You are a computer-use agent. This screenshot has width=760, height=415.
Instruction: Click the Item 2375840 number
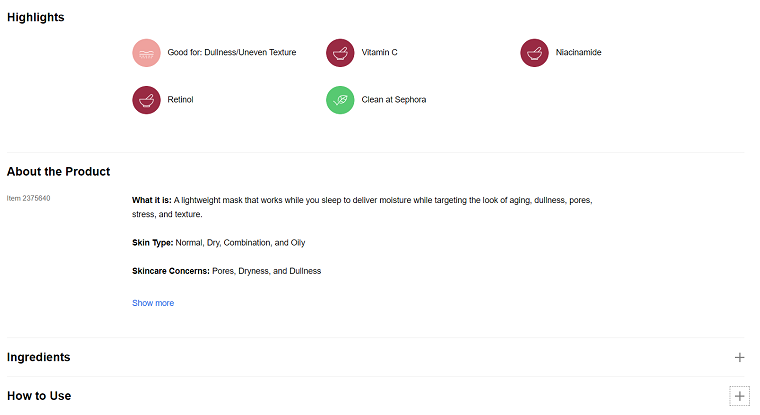coord(28,198)
